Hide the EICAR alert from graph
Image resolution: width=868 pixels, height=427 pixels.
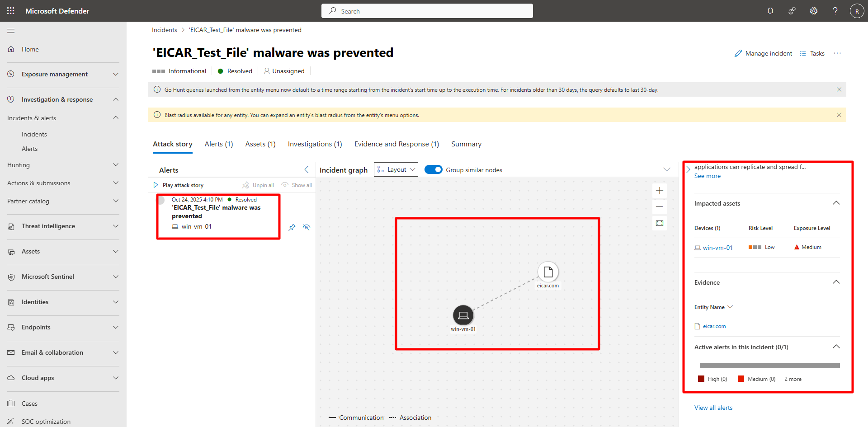coord(307,227)
